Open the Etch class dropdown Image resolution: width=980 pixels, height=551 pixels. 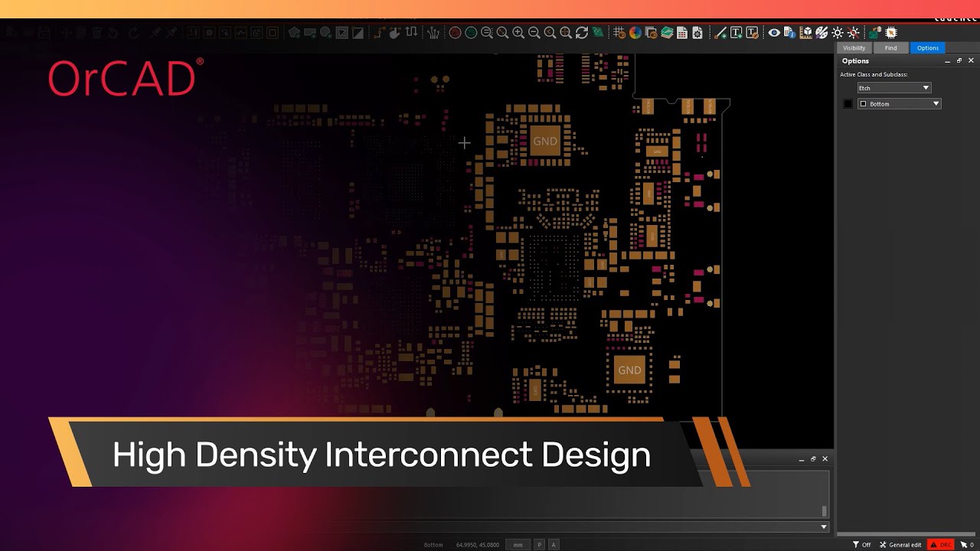[x=894, y=88]
